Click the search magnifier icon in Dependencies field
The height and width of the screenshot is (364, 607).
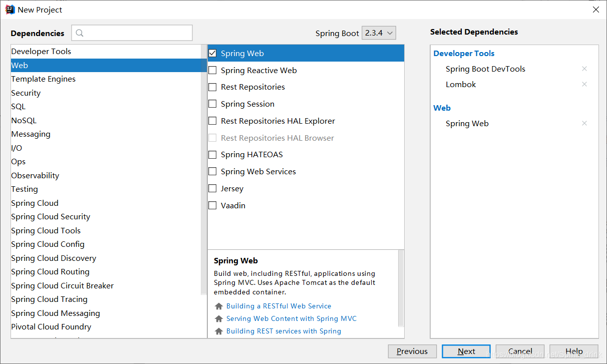tap(80, 33)
